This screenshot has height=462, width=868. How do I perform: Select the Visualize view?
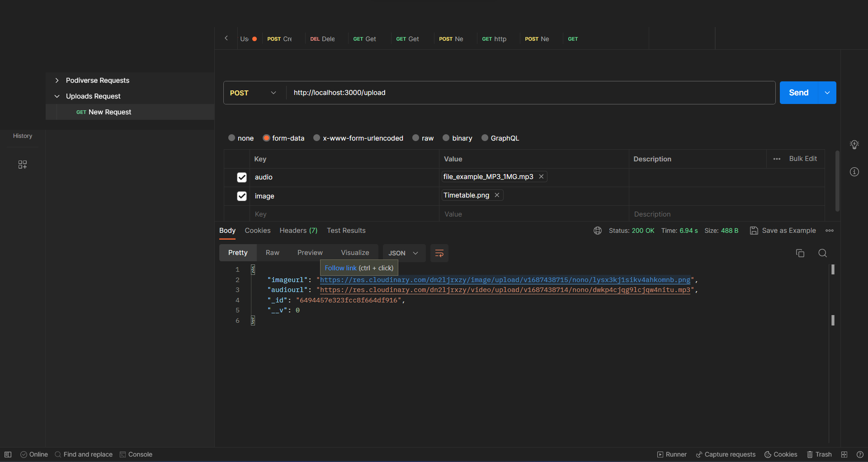tap(355, 253)
